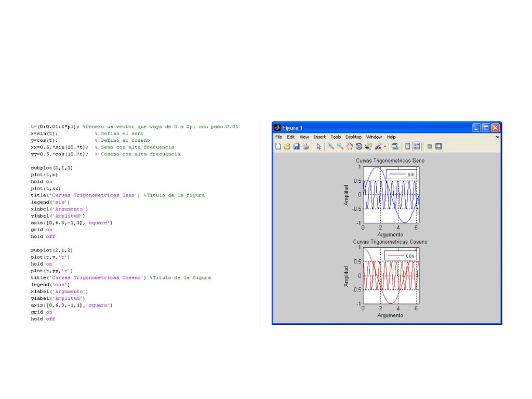
Task: Select the Rotate 3D tool
Action: pyautogui.click(x=358, y=146)
